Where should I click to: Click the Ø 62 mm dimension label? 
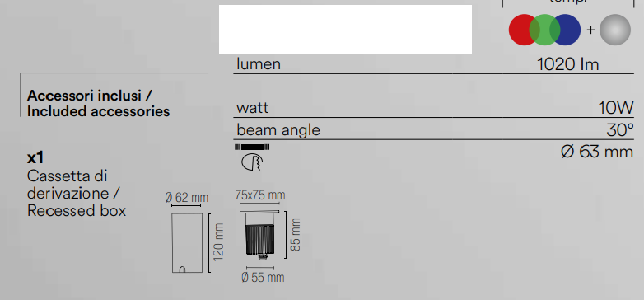click(x=186, y=198)
